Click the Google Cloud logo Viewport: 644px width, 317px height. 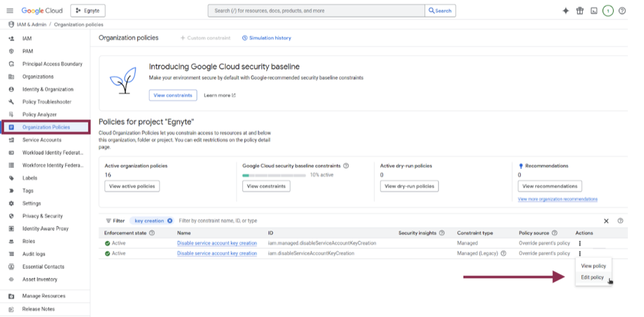click(x=42, y=11)
